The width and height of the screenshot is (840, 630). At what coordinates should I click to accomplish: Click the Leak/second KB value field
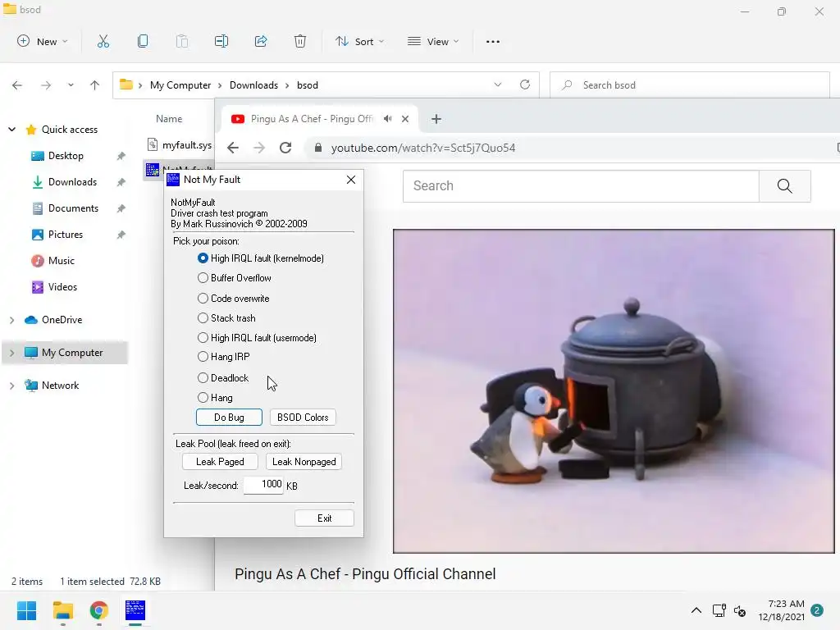[263, 485]
